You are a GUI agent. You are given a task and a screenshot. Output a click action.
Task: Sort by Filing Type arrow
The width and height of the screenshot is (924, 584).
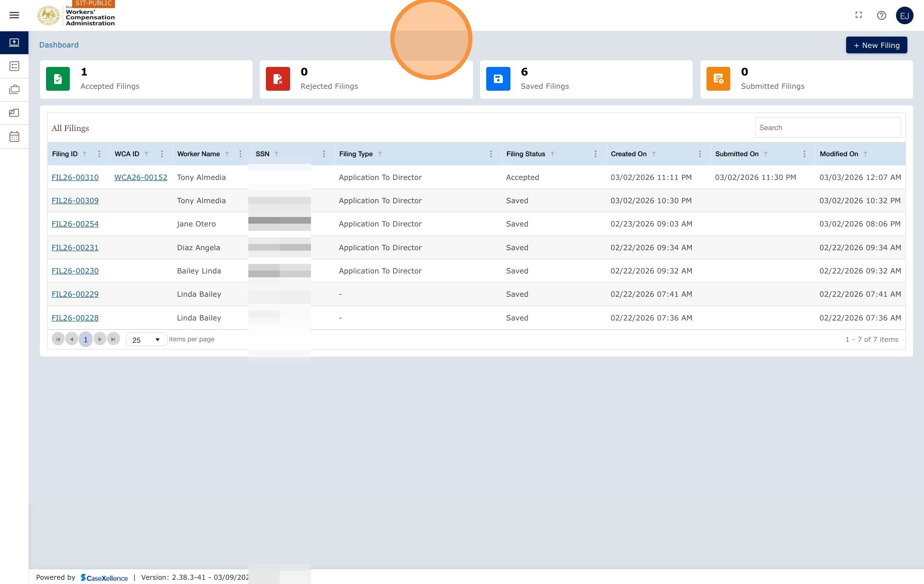coord(380,154)
